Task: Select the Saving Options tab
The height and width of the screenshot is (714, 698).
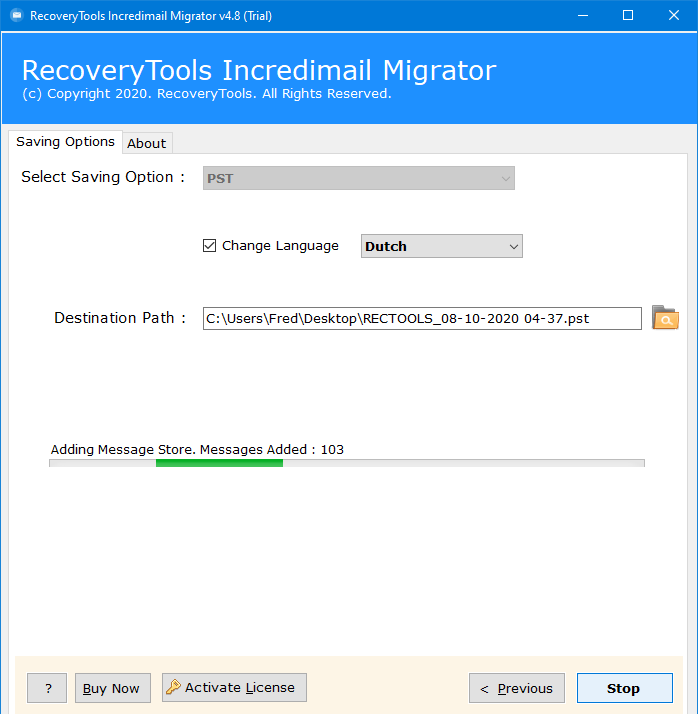Action: coord(65,142)
